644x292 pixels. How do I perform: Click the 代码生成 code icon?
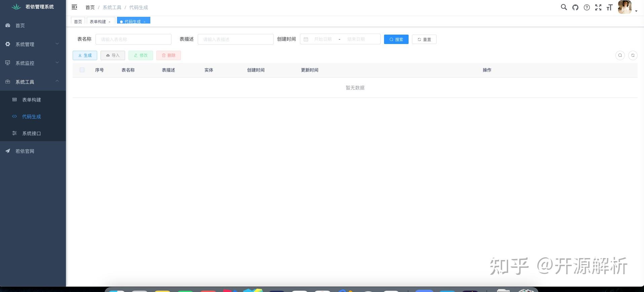coord(14,116)
